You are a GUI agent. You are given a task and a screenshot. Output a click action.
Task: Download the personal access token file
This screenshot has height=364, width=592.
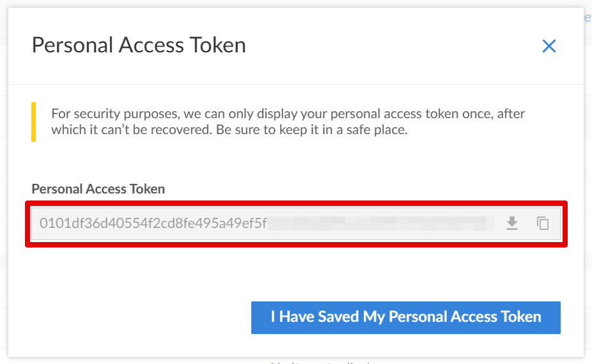coord(511,223)
